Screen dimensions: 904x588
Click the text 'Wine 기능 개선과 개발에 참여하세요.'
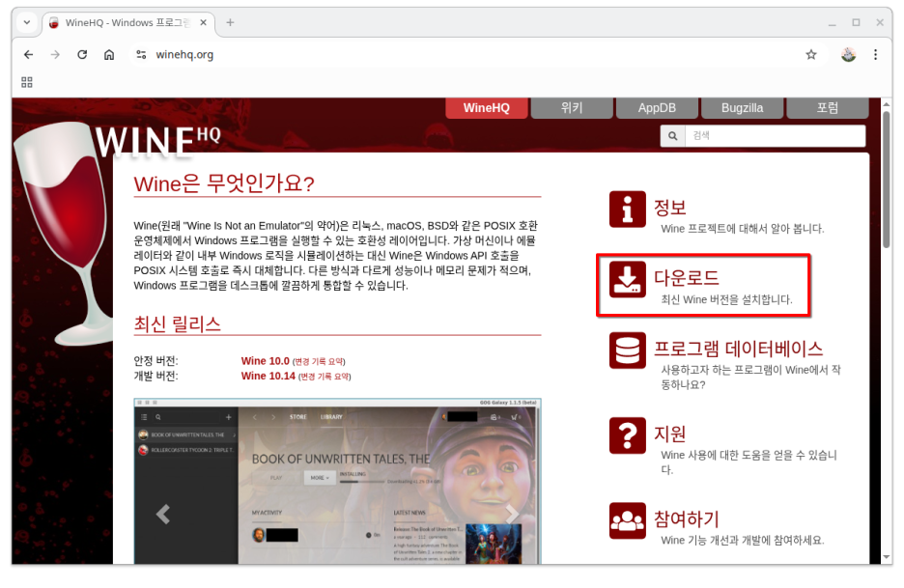coord(743,540)
